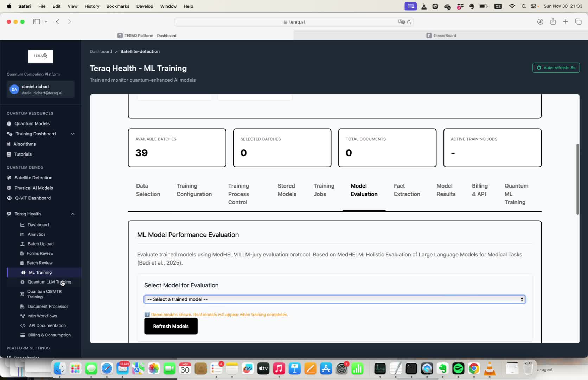Viewport: 588px width, 380px height.
Task: Click the Refresh Models button
Action: coord(171,326)
